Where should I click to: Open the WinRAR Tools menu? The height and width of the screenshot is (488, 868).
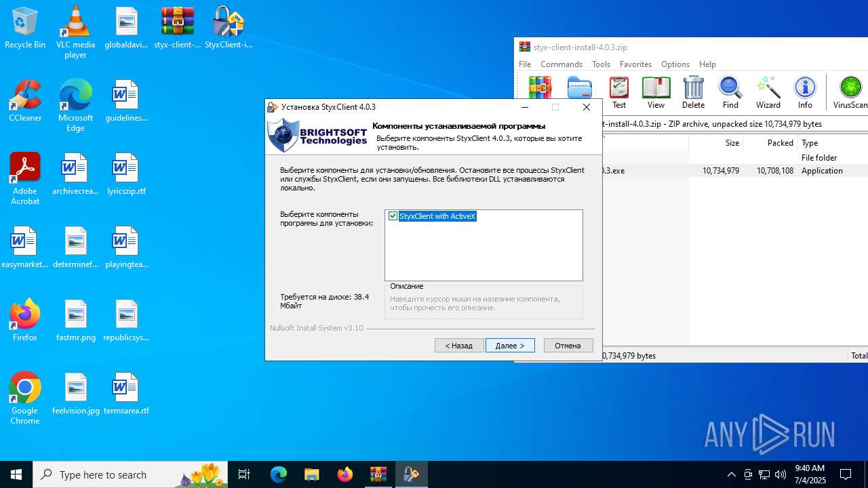tap(601, 64)
